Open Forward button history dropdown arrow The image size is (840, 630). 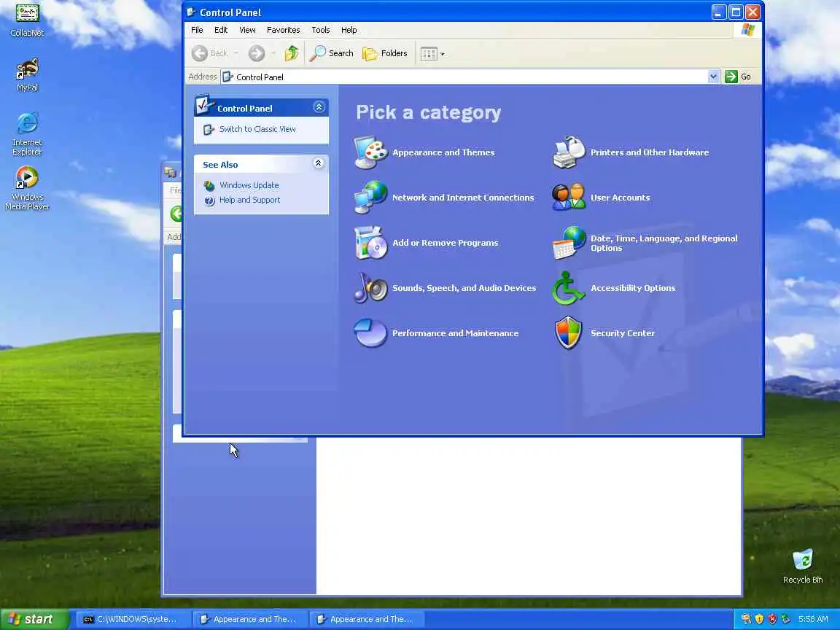tap(273, 53)
